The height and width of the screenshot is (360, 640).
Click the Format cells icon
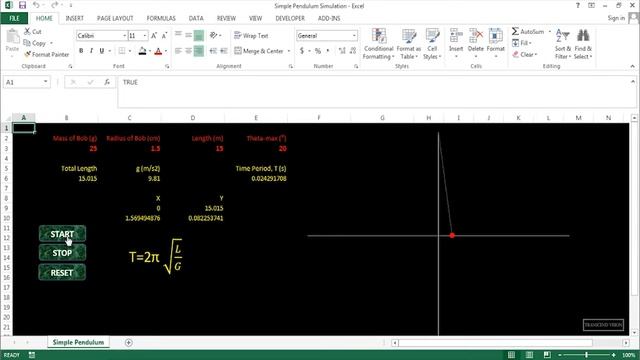(496, 36)
